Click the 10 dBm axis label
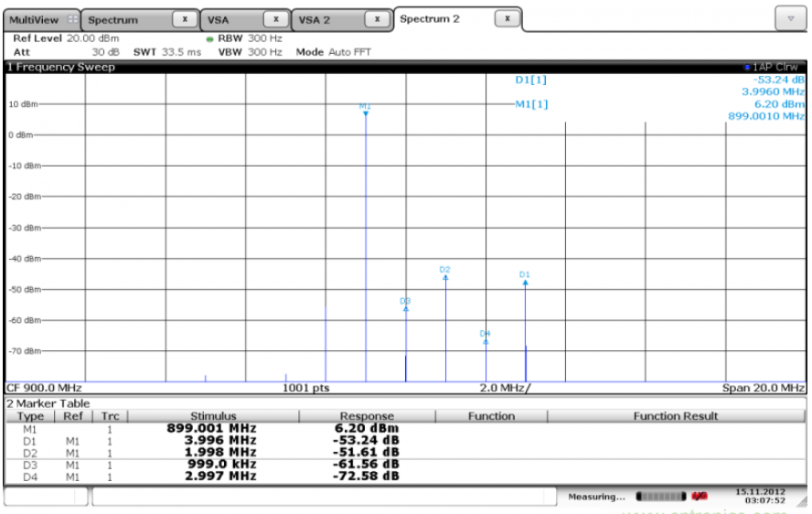812x514 pixels. (23, 104)
